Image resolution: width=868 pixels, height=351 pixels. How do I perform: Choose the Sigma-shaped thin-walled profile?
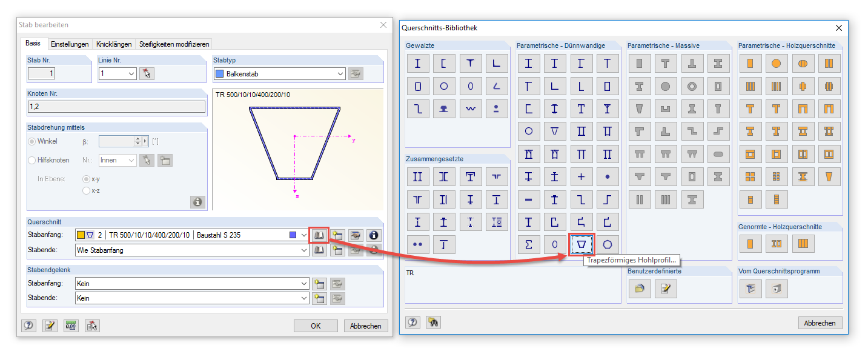[529, 244]
